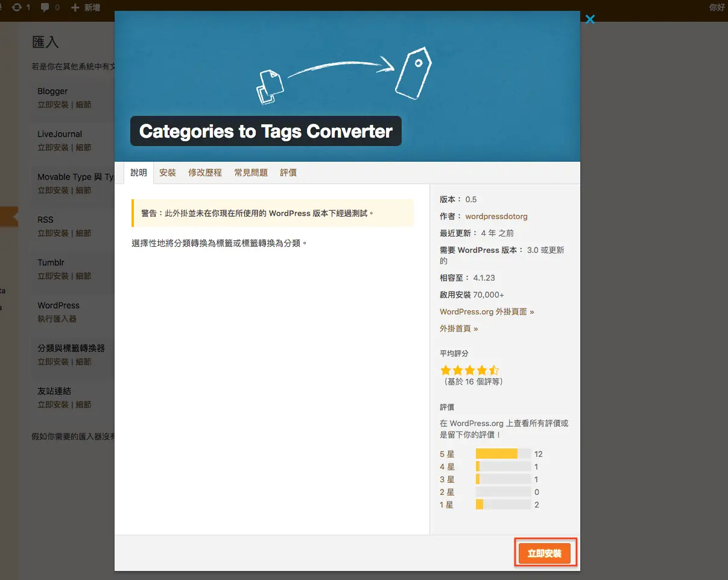This screenshot has height=580, width=728.
Task: Open the 2 星 reviews link
Action: click(447, 492)
